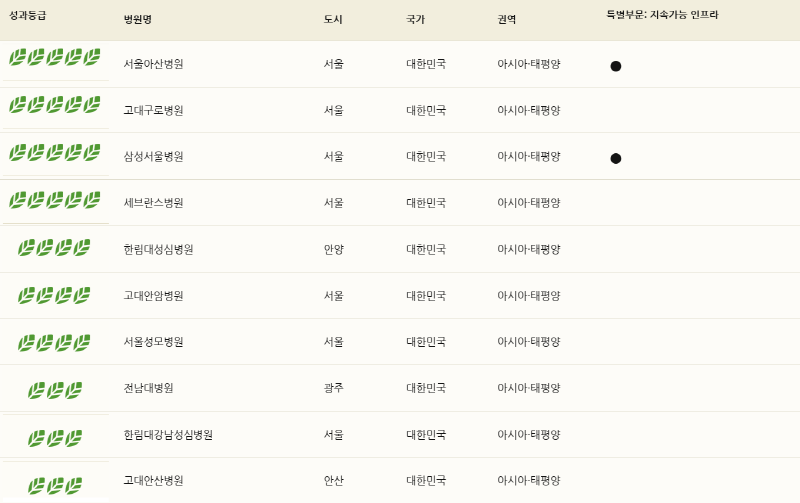This screenshot has width=800, height=503.
Task: Open the 서울성모병원 hospital entry
Action: point(153,342)
